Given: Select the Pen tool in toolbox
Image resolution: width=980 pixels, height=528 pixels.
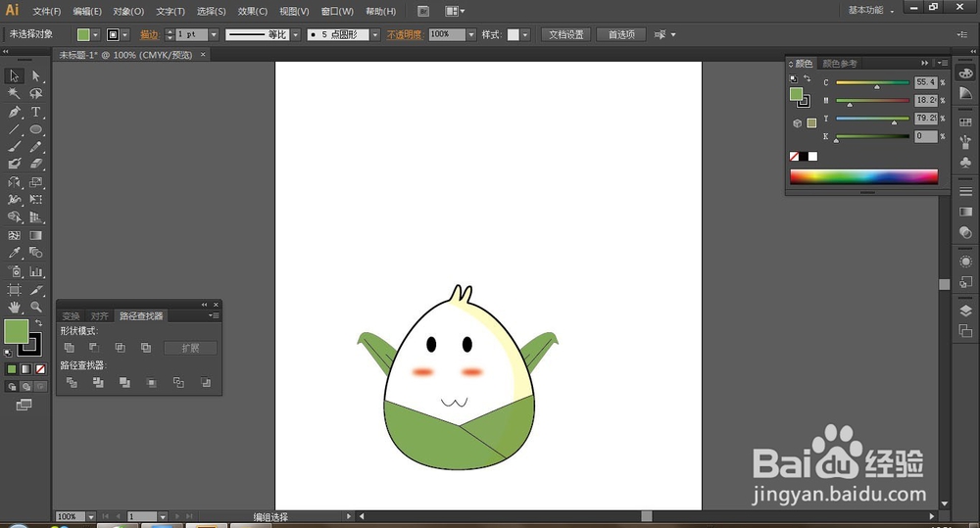Looking at the screenshot, I should pyautogui.click(x=15, y=112).
